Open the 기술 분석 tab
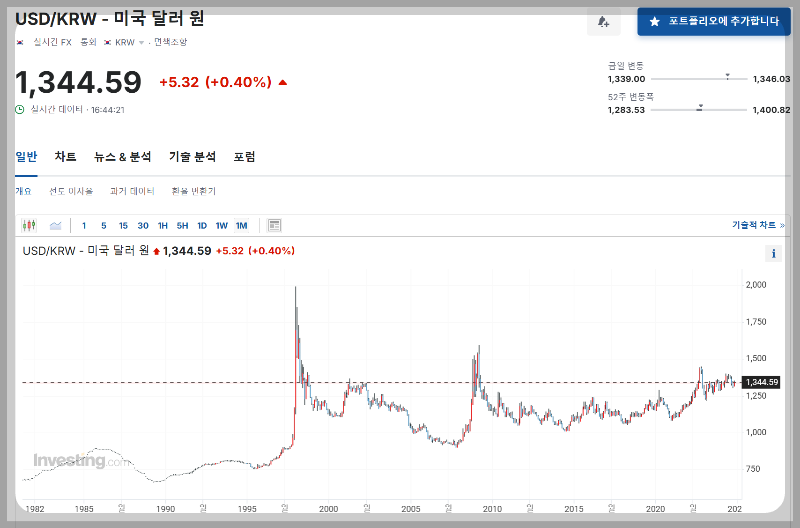This screenshot has width=800, height=528. [x=192, y=157]
